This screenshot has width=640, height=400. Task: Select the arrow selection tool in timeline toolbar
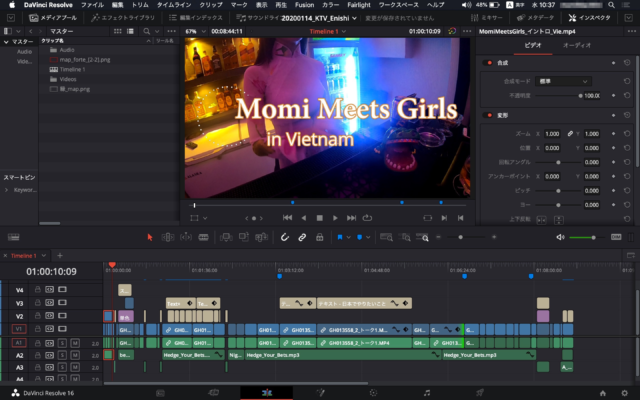tap(150, 237)
